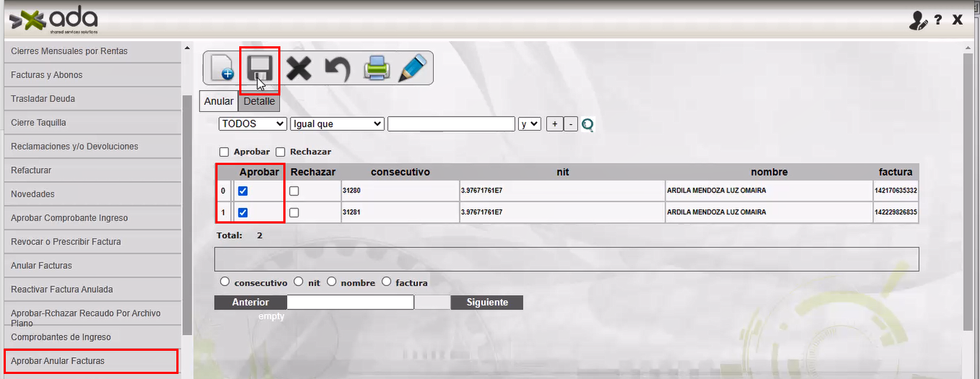Click the Siguiente button

[486, 302]
